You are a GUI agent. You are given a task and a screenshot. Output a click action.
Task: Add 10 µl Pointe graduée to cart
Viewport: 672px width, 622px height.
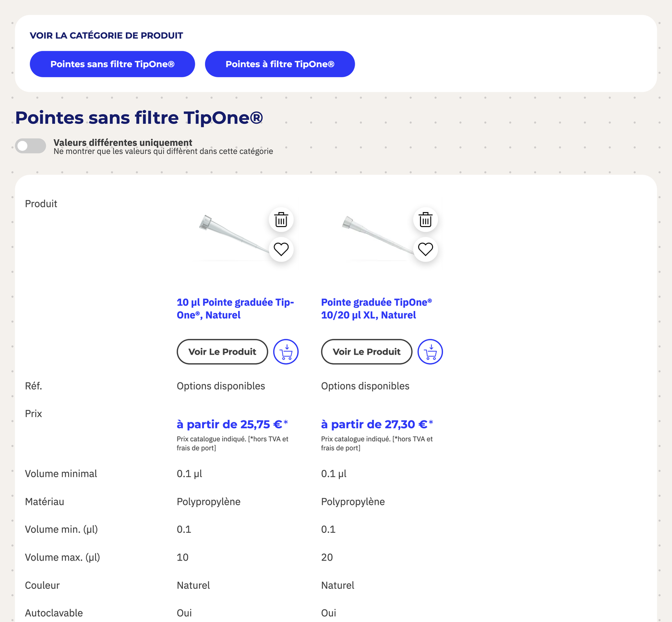pos(286,352)
